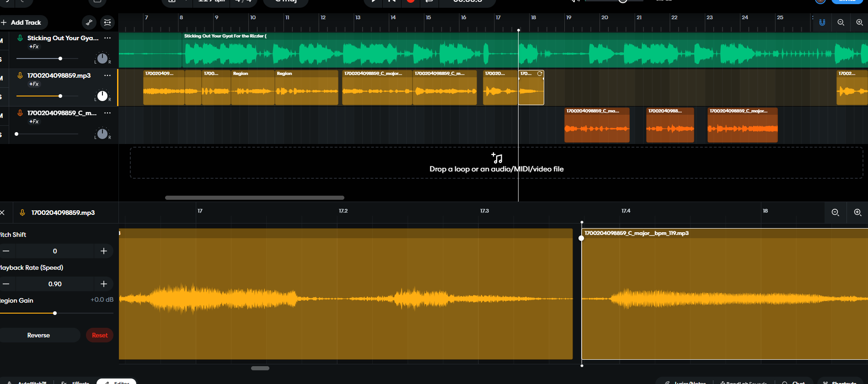Open the automation curve tool
This screenshot has width=868, height=384.
pos(89,22)
